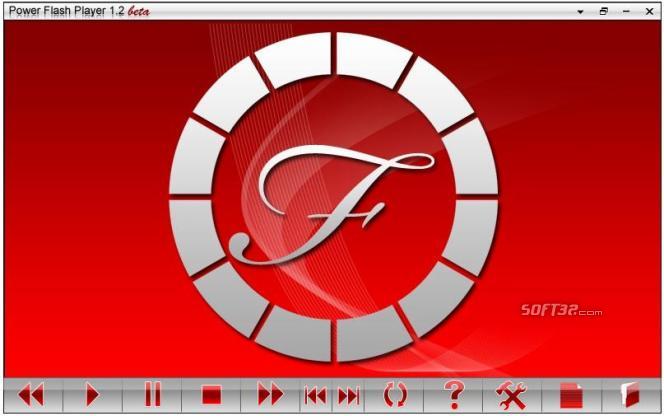Open the title bar dropdown arrow menu
The width and height of the screenshot is (664, 416).
pos(581,12)
